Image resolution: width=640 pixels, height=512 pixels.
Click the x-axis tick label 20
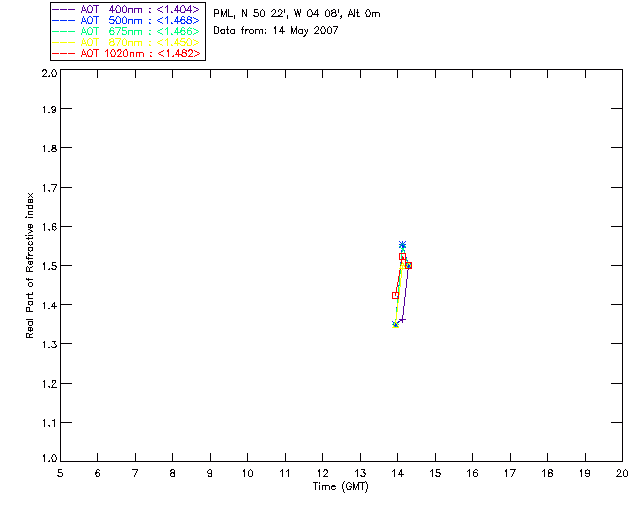tap(622, 473)
